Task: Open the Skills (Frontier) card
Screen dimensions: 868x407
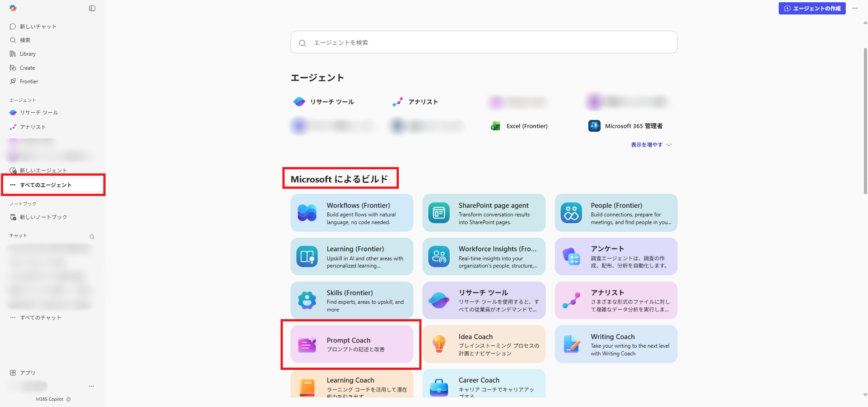Action: [352, 300]
